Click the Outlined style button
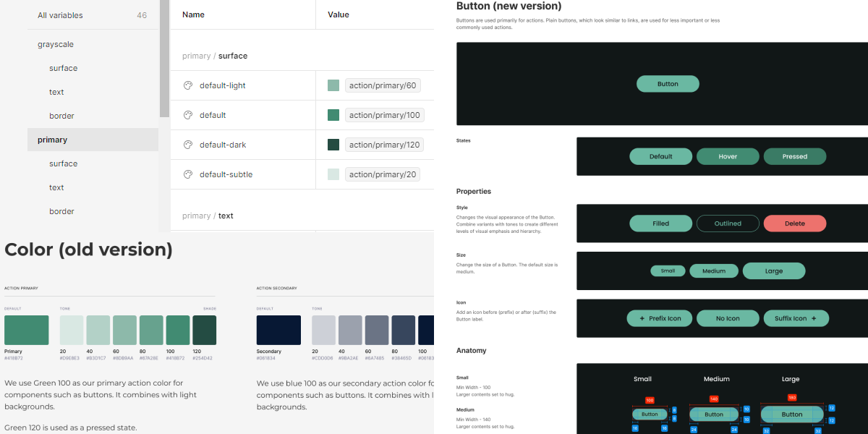The image size is (868, 434). tap(728, 224)
